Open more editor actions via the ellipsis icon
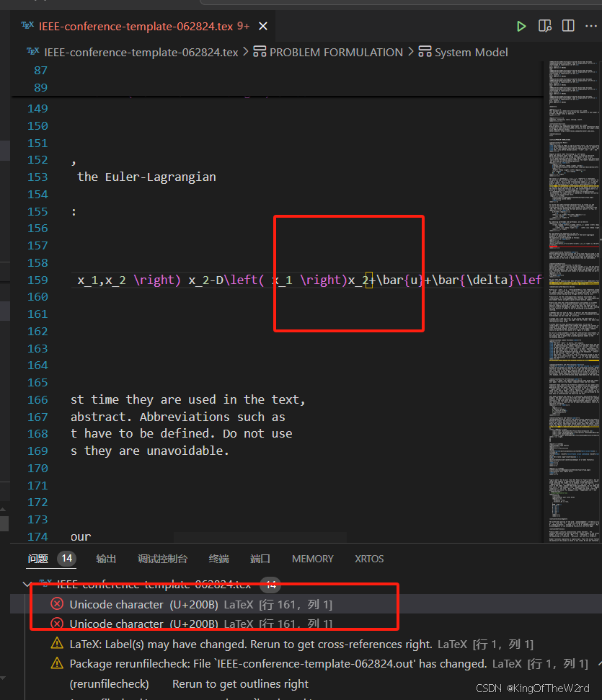602x700 pixels. pyautogui.click(x=592, y=25)
